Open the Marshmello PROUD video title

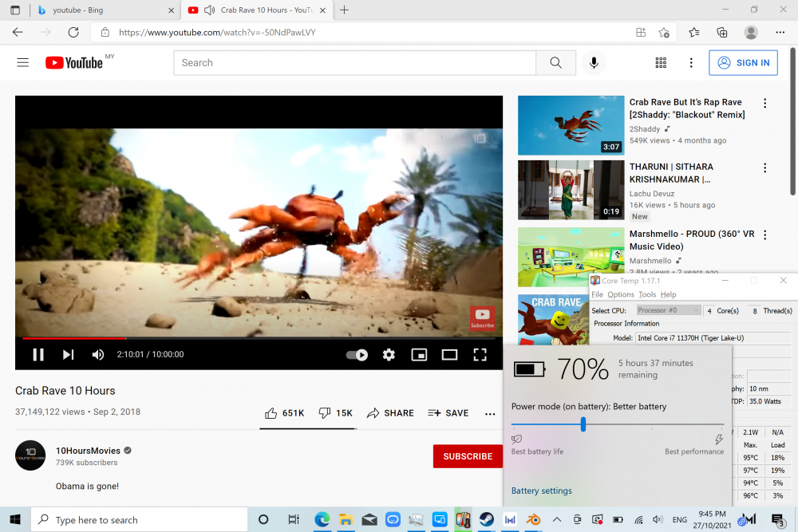pos(692,240)
